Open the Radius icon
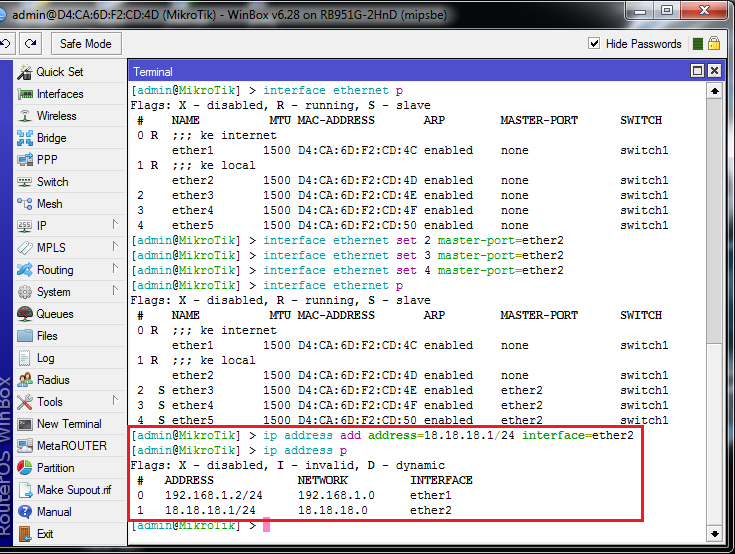 pos(25,380)
